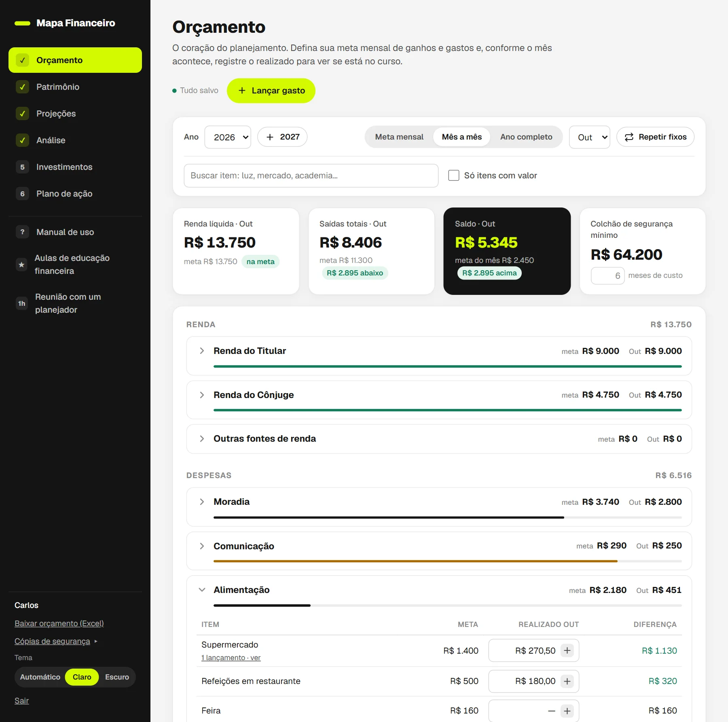Click the checkmark icon beside Patrimônio
This screenshot has height=722, width=728.
[x=22, y=87]
